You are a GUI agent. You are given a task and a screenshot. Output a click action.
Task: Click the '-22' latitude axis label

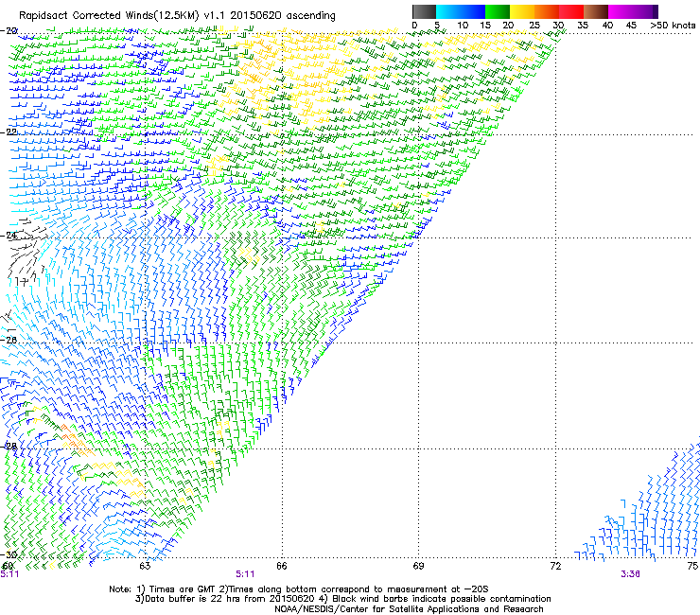tap(9, 132)
